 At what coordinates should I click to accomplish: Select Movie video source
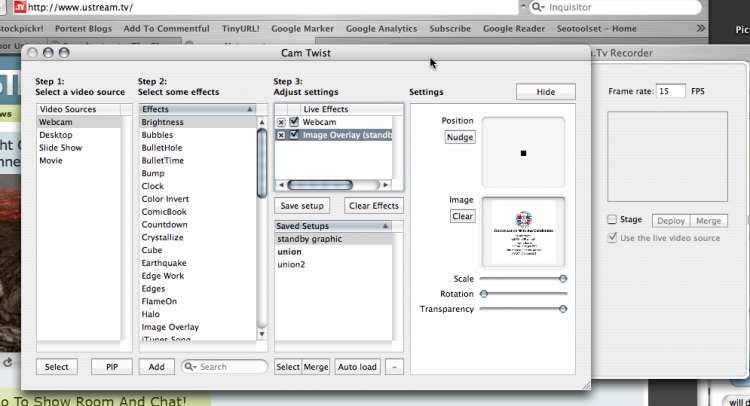(79, 161)
